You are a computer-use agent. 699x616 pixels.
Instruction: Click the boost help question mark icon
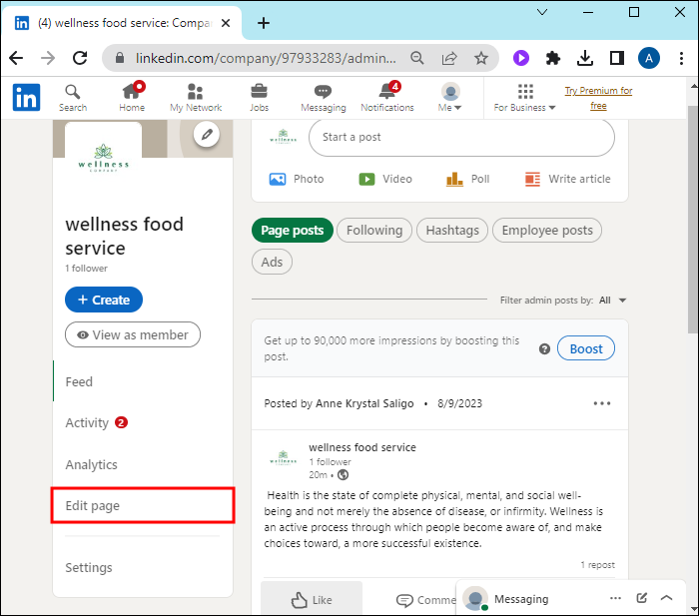click(x=544, y=349)
